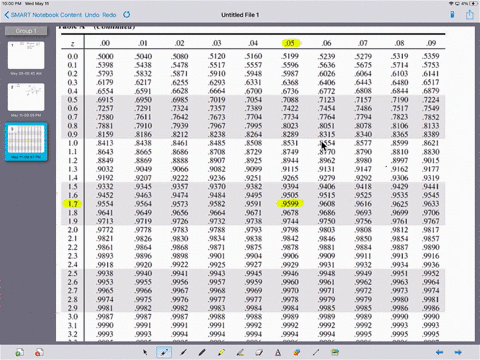Select the text tool letter A icon
Viewport: 480px width, 360px height.
click(x=278, y=352)
